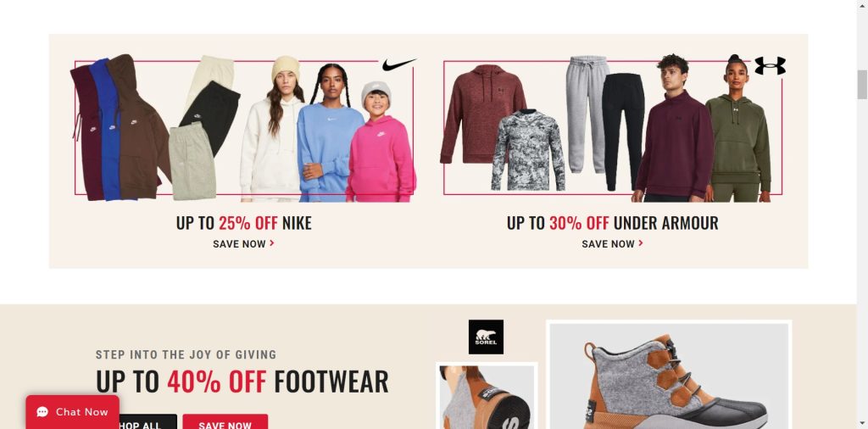
Task: Click the chat bubble icon
Action: pos(42,412)
